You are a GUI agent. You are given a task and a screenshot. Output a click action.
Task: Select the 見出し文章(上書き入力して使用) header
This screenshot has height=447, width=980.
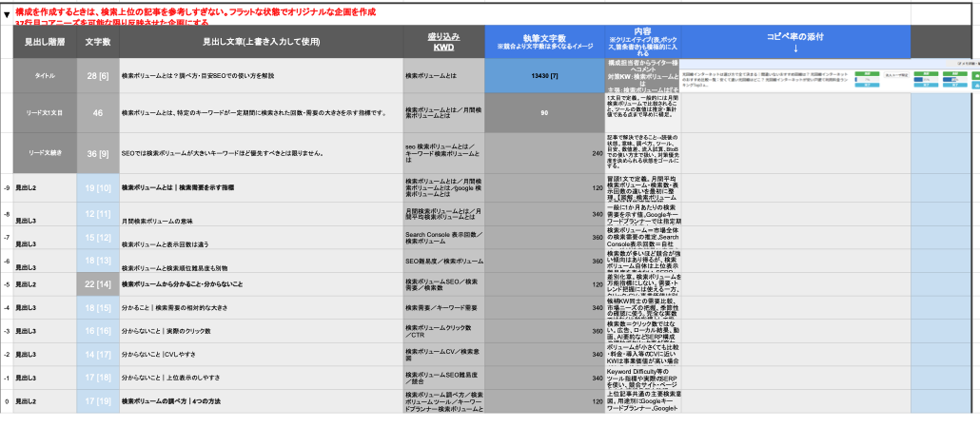[262, 42]
